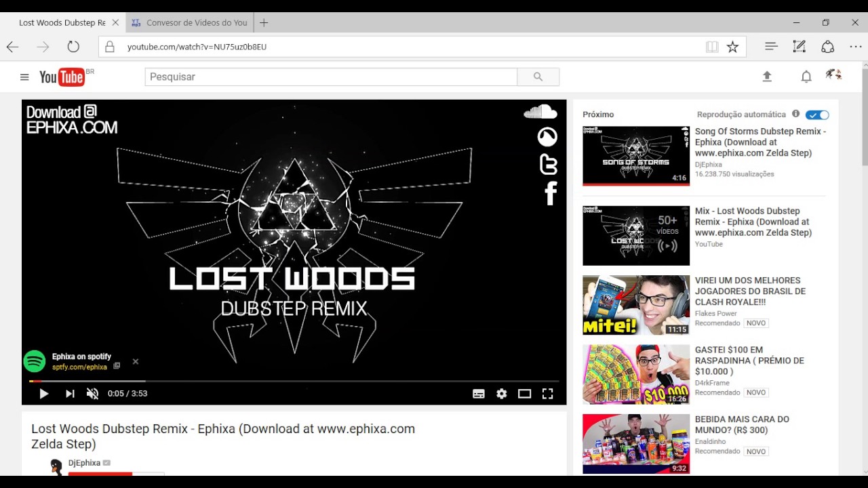The image size is (868, 488).
Task: Turn off the Reprodução automática switch
Action: coord(817,115)
